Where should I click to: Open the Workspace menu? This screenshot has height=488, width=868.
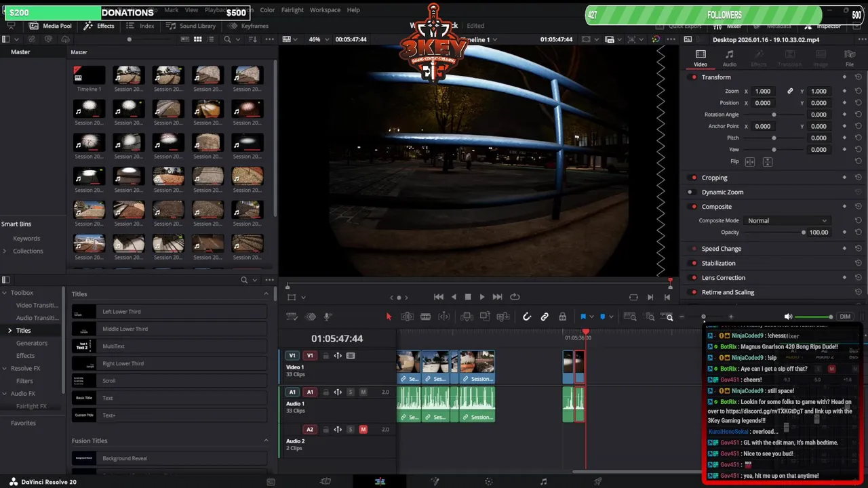(x=325, y=10)
